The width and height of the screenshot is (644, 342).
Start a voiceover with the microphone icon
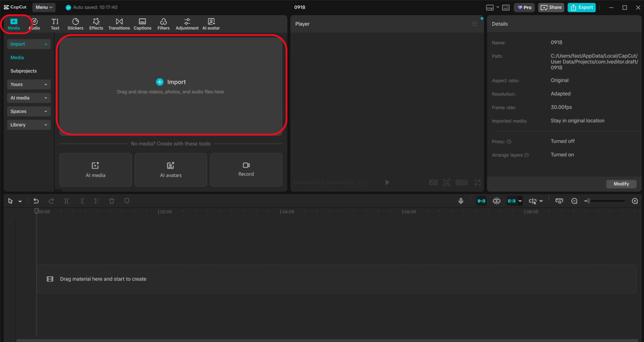click(x=461, y=201)
